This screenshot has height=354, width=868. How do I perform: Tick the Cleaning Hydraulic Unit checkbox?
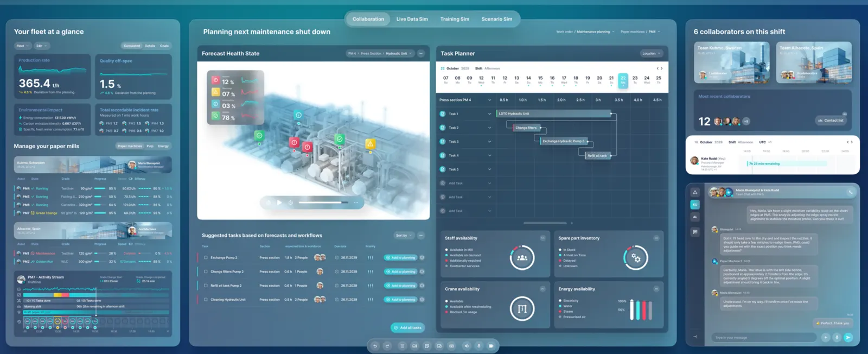coord(206,300)
